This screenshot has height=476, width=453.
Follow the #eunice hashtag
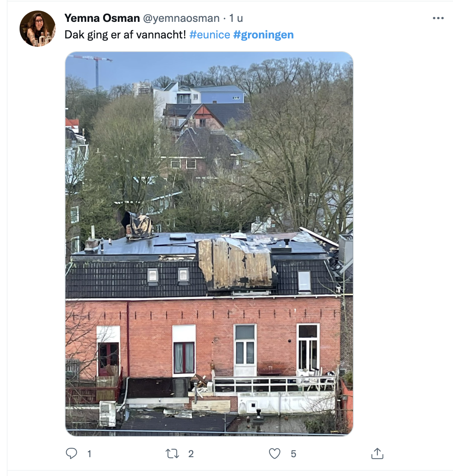(210, 35)
